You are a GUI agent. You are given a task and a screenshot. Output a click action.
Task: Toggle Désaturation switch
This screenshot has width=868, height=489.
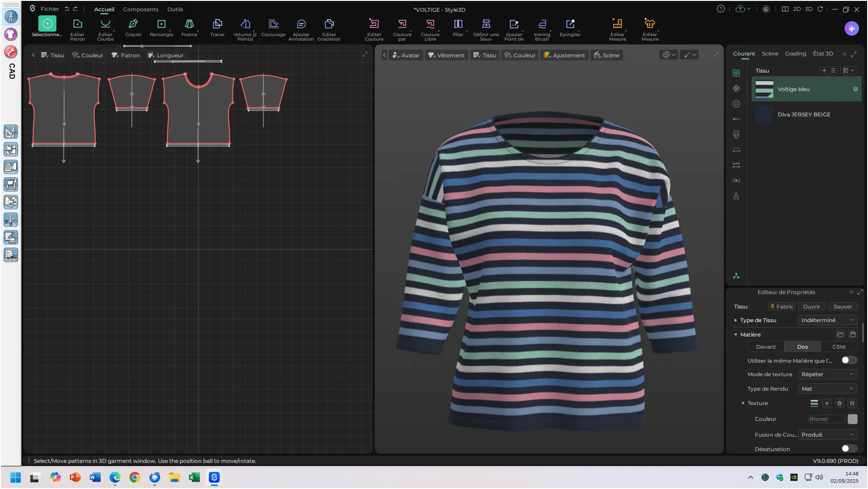tap(849, 448)
